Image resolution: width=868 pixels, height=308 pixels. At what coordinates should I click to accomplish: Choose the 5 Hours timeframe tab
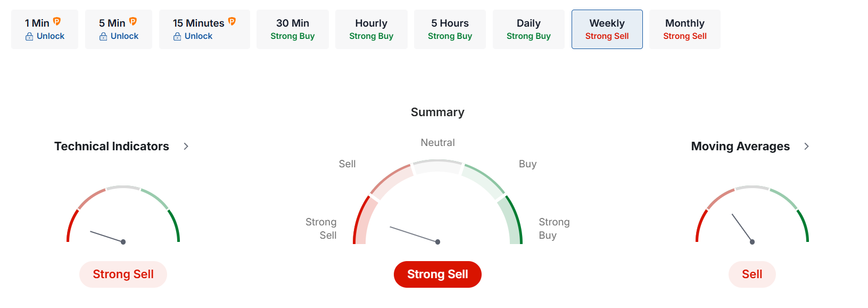450,29
